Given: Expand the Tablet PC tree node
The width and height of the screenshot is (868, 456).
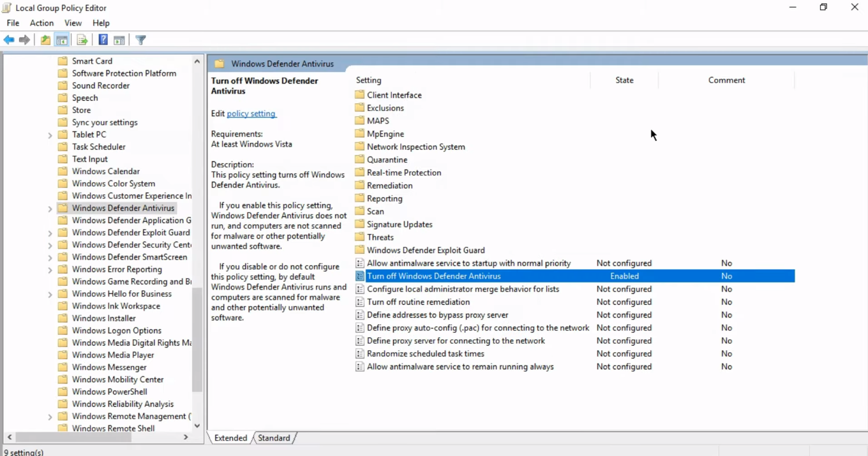Looking at the screenshot, I should (x=50, y=135).
